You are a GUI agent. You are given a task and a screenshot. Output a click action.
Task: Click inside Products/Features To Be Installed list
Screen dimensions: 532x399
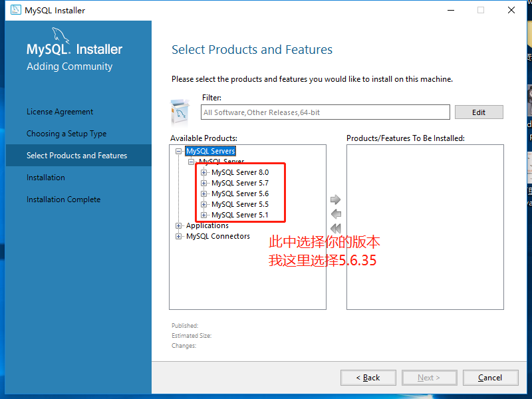pyautogui.click(x=425, y=227)
